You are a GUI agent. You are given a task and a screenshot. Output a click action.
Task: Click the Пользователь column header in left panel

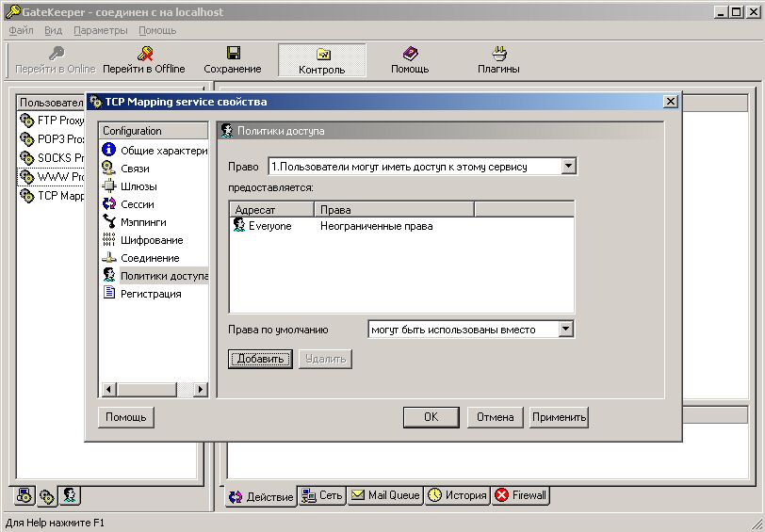coord(51,103)
